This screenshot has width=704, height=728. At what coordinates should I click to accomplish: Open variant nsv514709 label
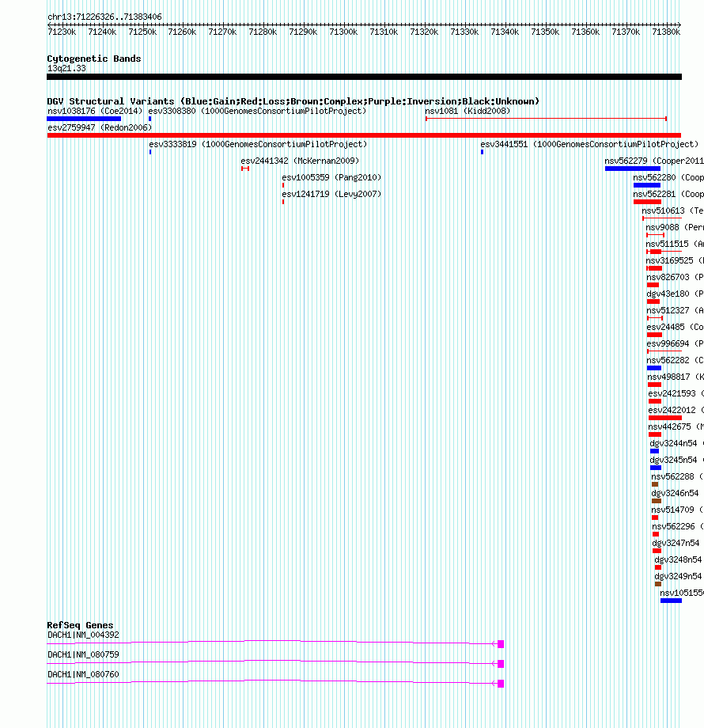[678, 510]
